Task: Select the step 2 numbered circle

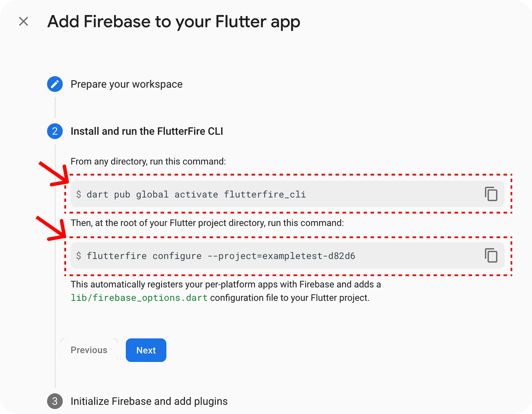Action: tap(55, 131)
